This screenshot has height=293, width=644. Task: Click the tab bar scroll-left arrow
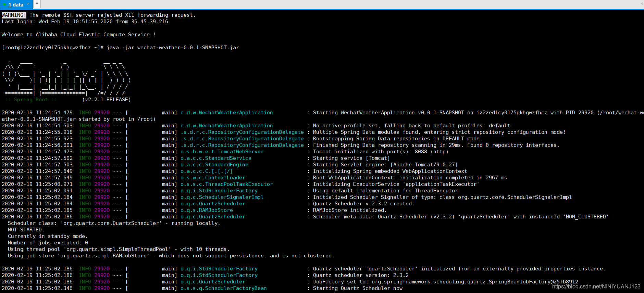tap(642, 4)
